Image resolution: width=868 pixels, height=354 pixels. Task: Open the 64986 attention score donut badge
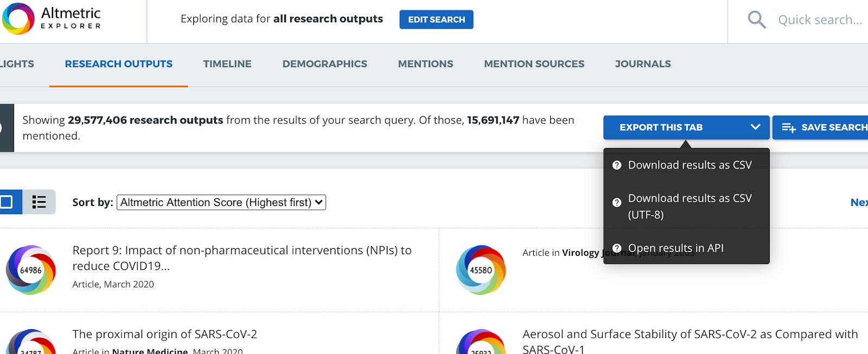31,270
